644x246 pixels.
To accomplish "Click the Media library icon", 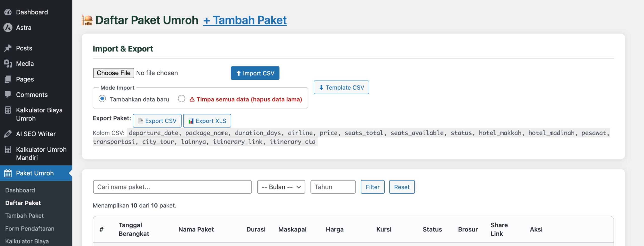I will click(x=8, y=64).
